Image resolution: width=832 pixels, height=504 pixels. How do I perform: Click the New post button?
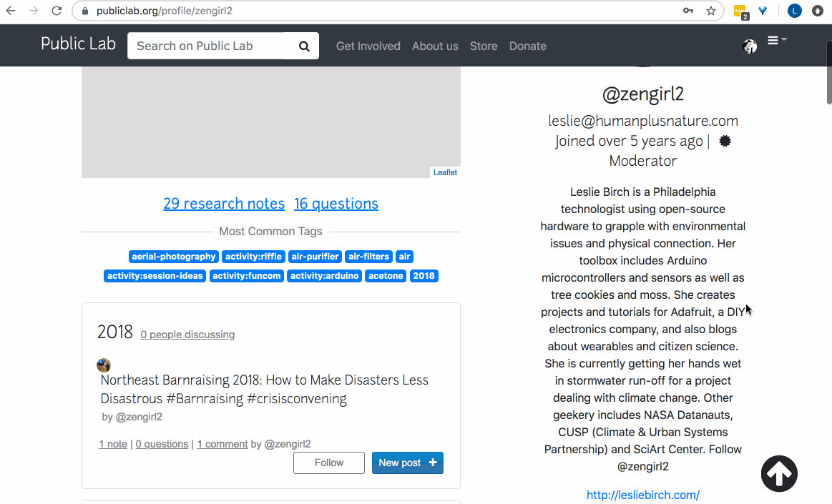click(407, 463)
